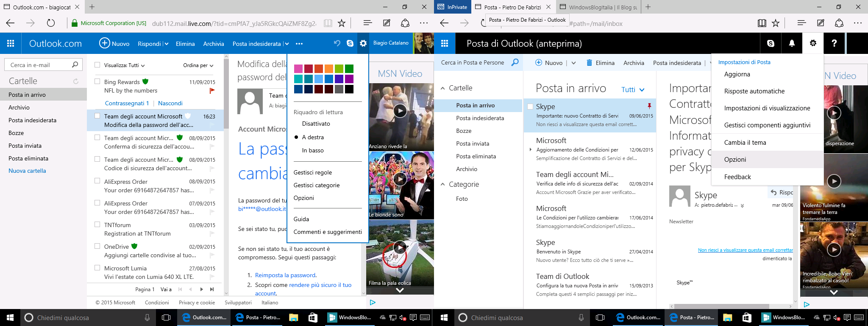Check the Bing Rewards message checkbox

[97, 81]
